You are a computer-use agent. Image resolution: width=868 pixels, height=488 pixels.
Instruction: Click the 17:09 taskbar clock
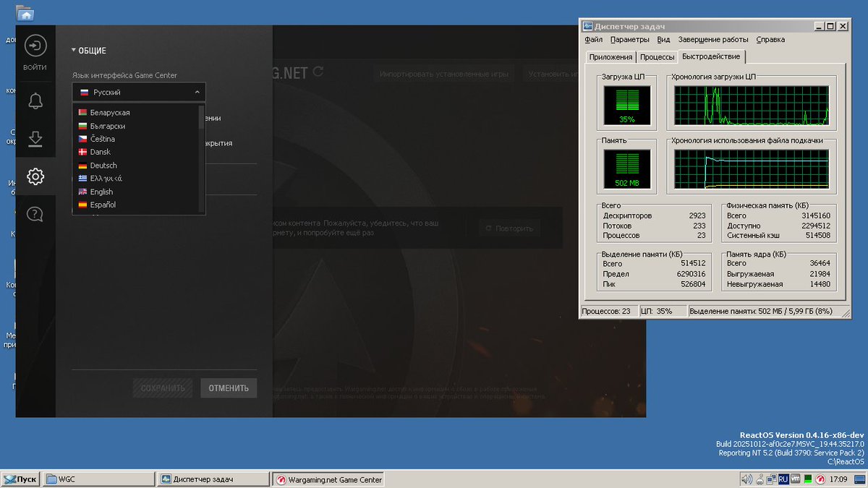coord(839,479)
